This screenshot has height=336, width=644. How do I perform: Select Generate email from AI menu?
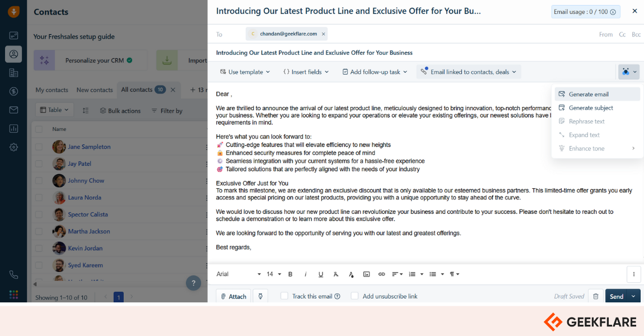597,94
